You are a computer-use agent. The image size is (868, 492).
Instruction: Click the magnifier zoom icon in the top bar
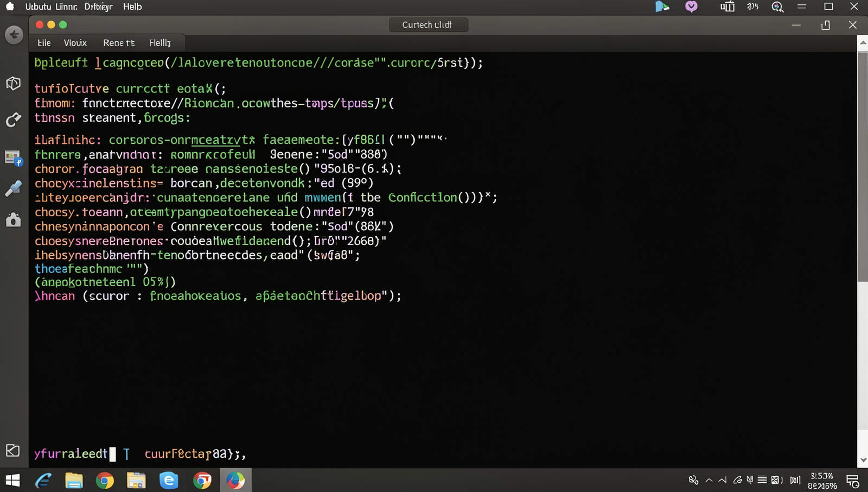[x=777, y=7]
